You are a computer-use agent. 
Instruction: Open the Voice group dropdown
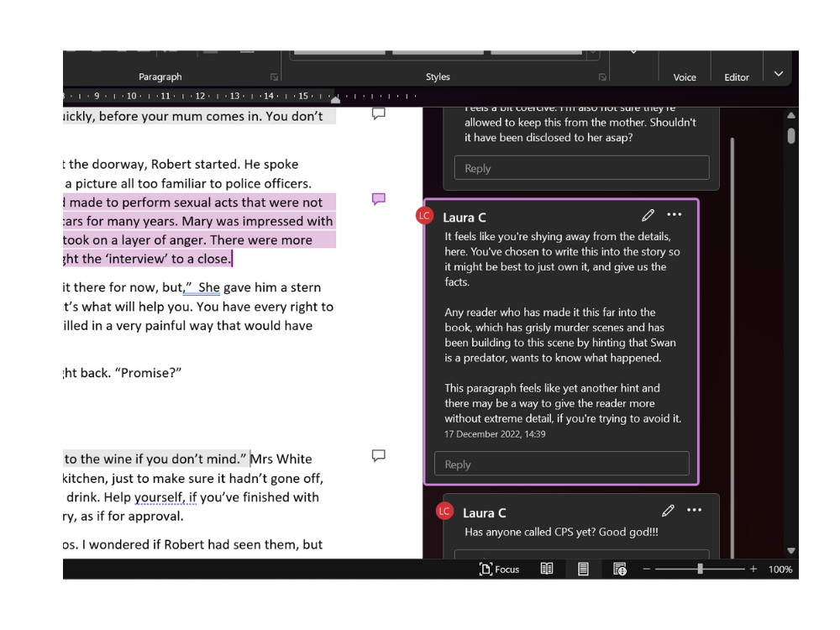pyautogui.click(x=685, y=77)
